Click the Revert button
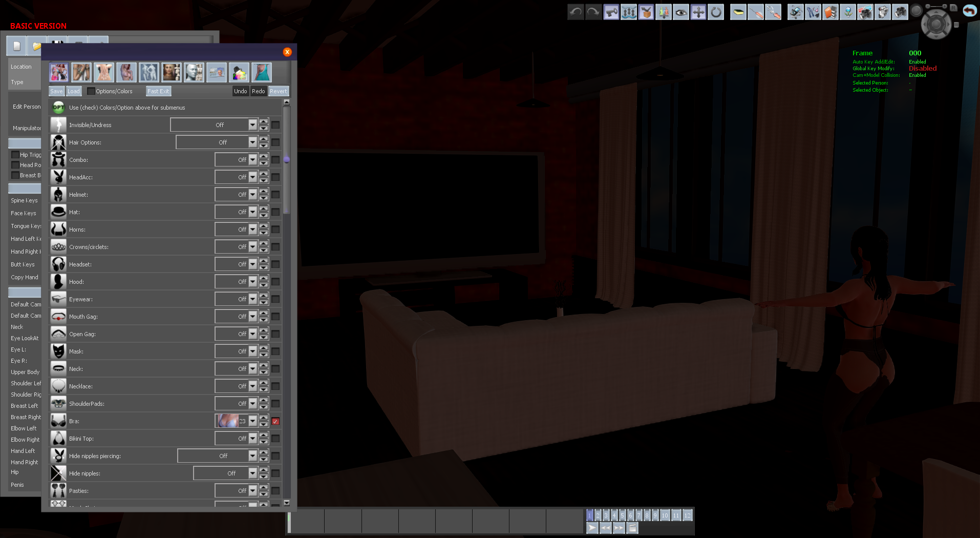 click(x=279, y=91)
